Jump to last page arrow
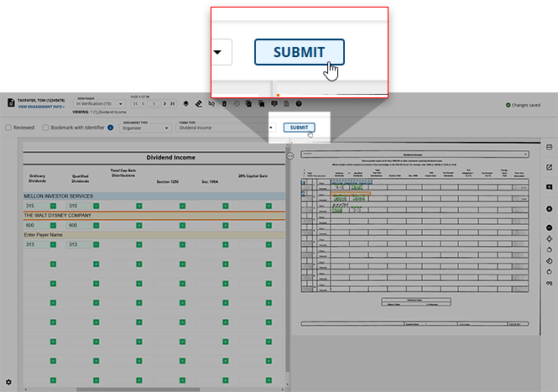The height and width of the screenshot is (392, 558). click(x=172, y=103)
